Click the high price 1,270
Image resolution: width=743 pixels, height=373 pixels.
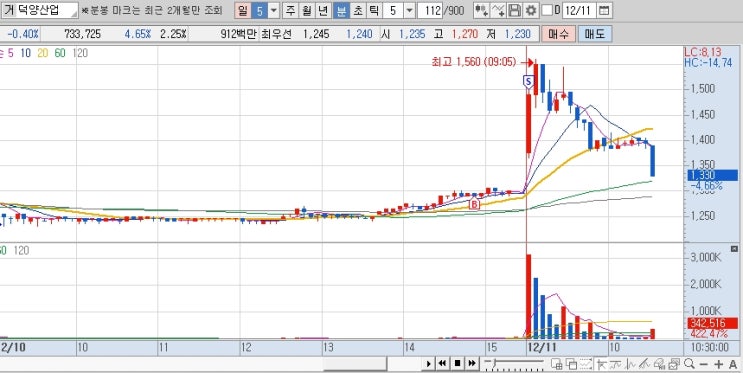coord(465,34)
